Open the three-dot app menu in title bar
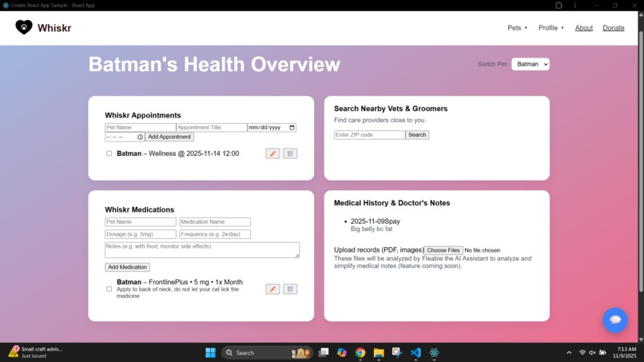 tap(575, 6)
